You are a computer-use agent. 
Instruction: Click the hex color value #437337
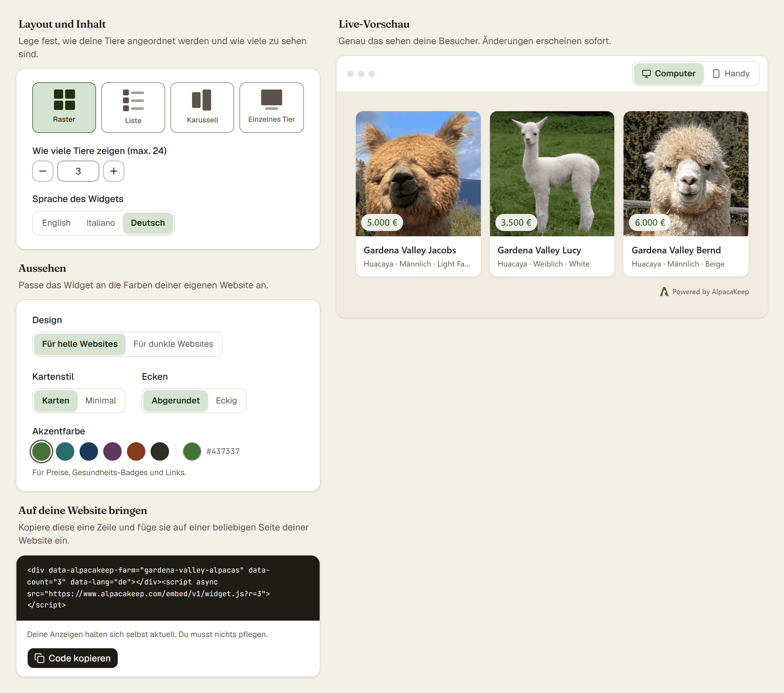coord(223,451)
